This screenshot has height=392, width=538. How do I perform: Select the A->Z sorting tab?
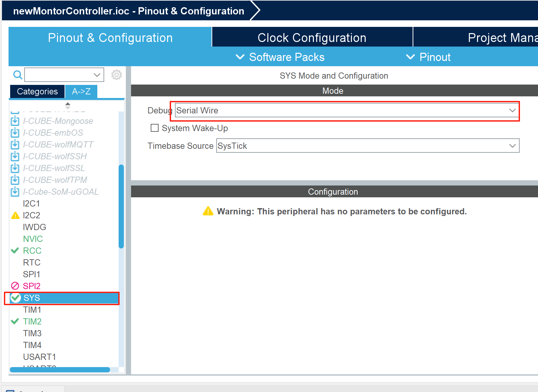tap(81, 91)
